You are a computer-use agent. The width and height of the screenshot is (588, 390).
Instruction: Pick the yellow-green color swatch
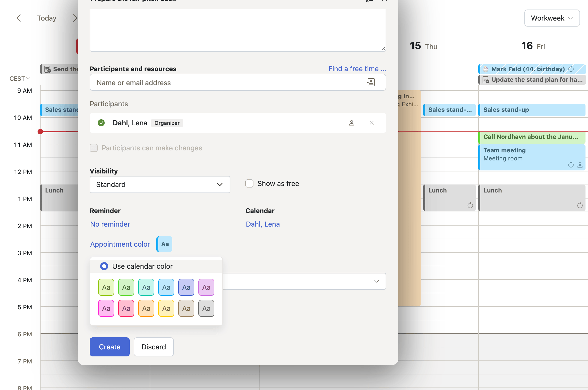106,287
